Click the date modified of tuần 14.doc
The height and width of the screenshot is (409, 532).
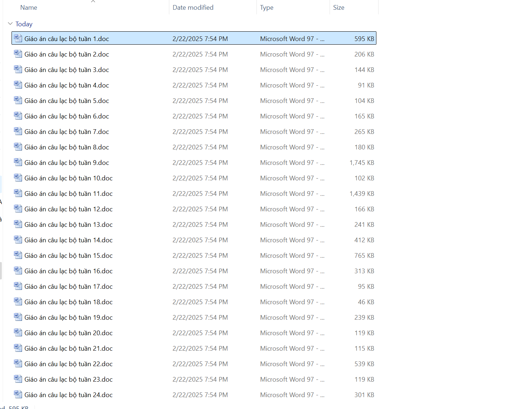point(200,240)
